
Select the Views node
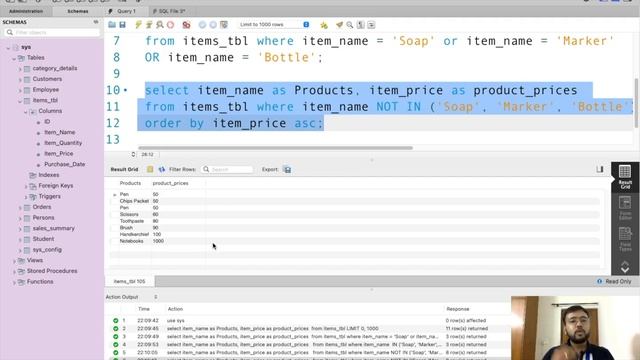(35, 260)
